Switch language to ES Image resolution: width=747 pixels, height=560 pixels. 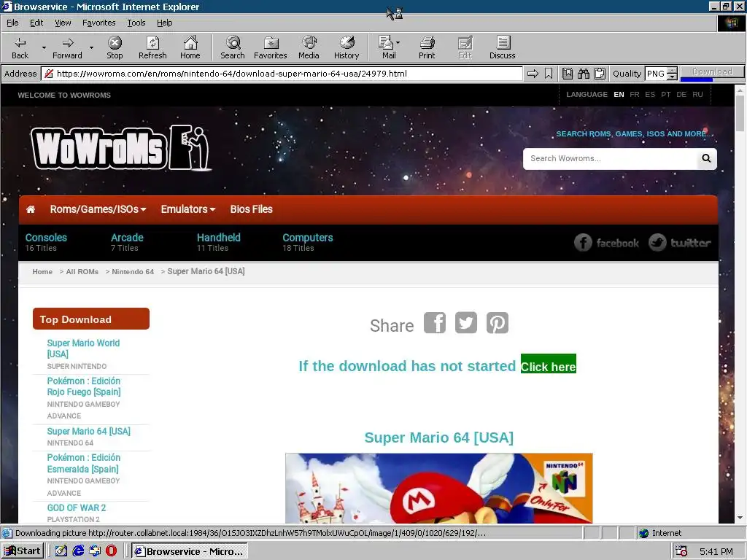tap(650, 94)
